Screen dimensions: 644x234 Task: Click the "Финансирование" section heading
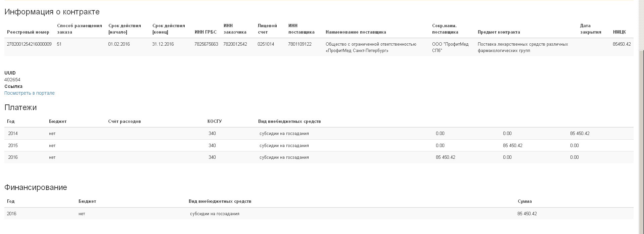[36, 187]
